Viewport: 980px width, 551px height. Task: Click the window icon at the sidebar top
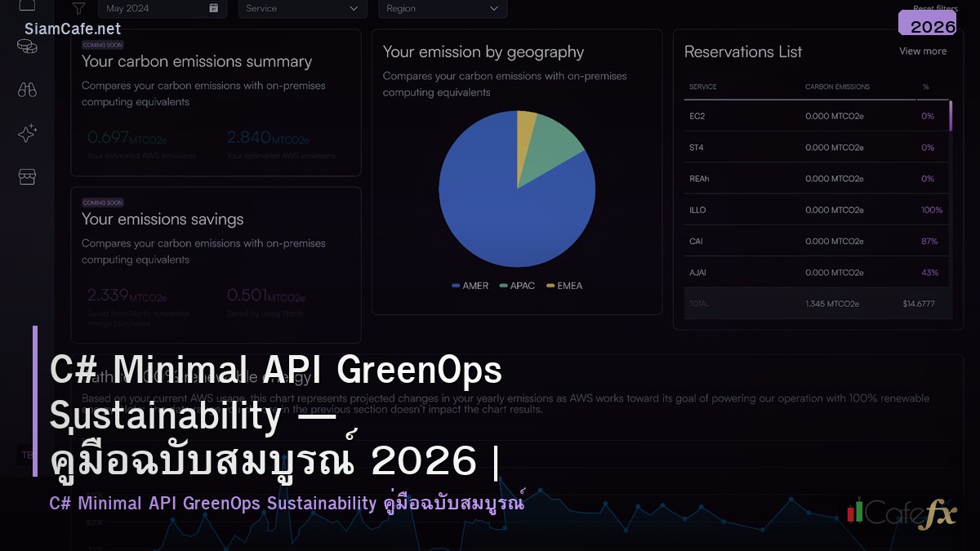[27, 5]
